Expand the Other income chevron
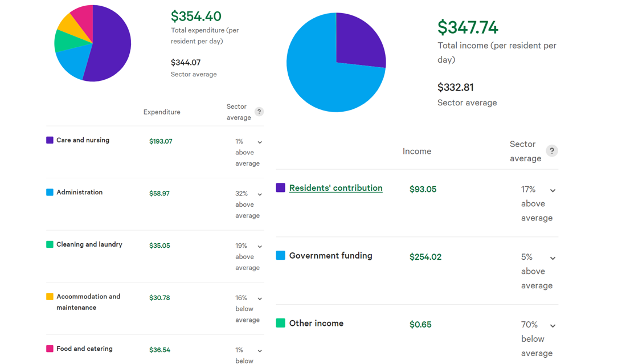The image size is (622, 364). point(553,326)
